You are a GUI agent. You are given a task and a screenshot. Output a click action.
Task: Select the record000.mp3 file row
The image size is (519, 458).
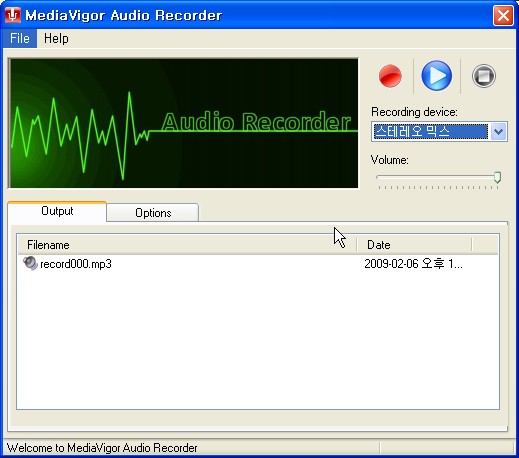[x=257, y=264]
